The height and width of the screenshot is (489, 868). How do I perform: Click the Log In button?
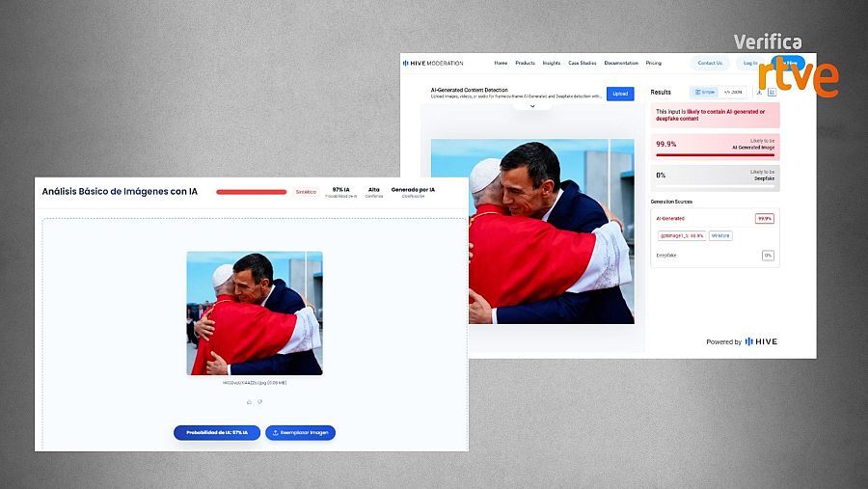click(750, 63)
